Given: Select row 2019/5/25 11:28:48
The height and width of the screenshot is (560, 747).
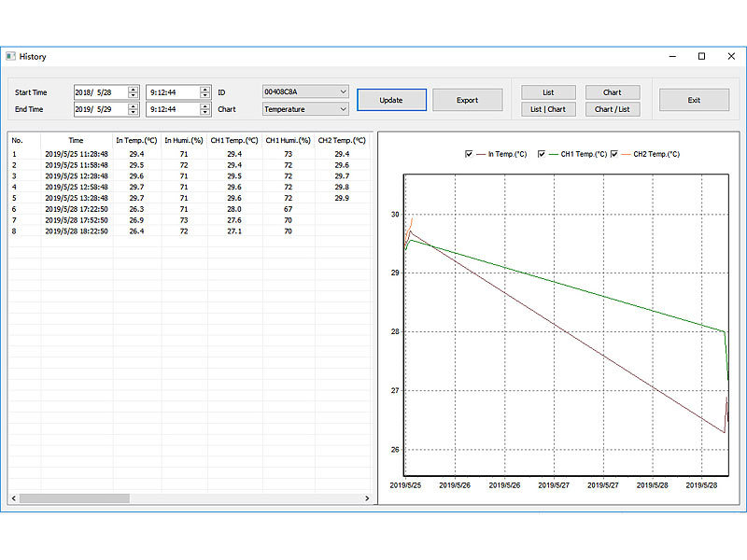Looking at the screenshot, I should point(190,154).
